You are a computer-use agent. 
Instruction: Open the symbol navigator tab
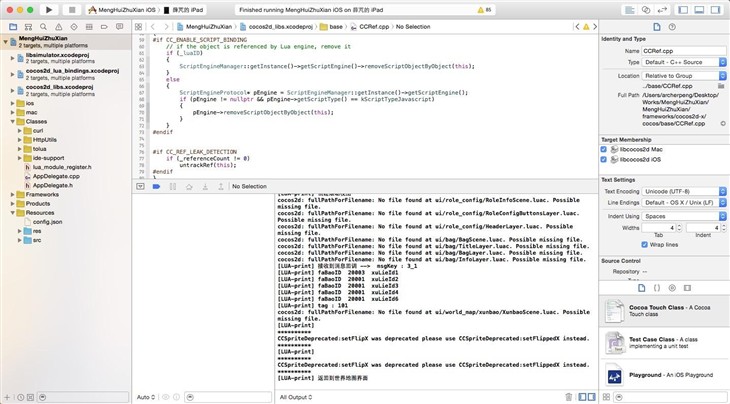28,27
